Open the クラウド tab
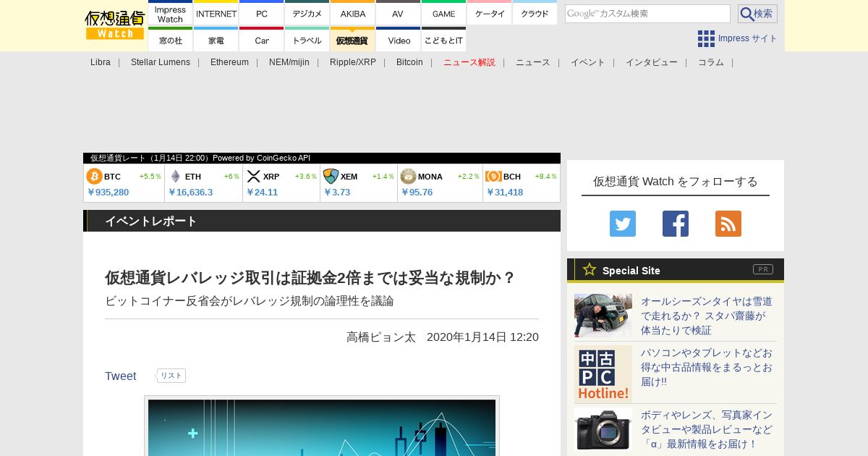The height and width of the screenshot is (456, 868). (535, 14)
